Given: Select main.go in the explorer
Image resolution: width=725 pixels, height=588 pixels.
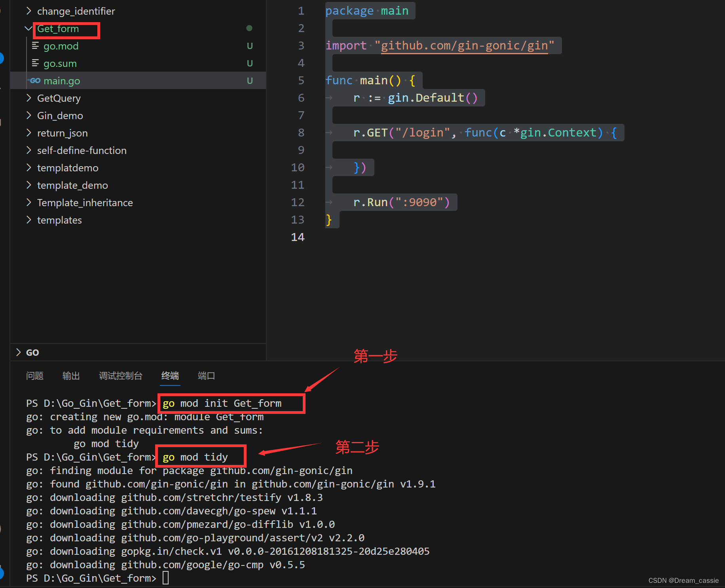Looking at the screenshot, I should pyautogui.click(x=62, y=80).
